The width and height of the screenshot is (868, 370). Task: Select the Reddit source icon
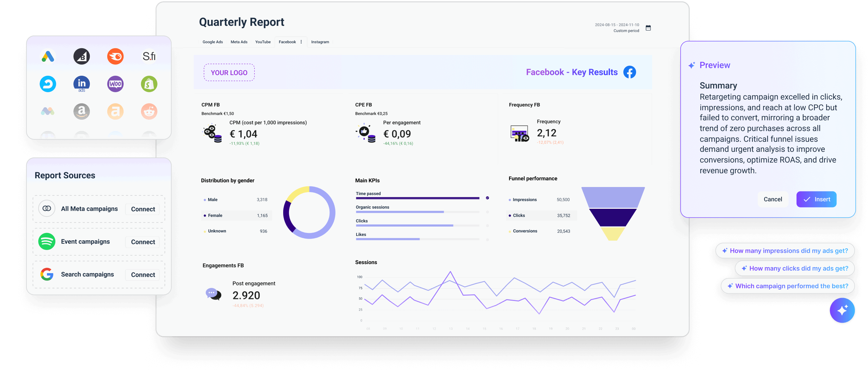(149, 111)
